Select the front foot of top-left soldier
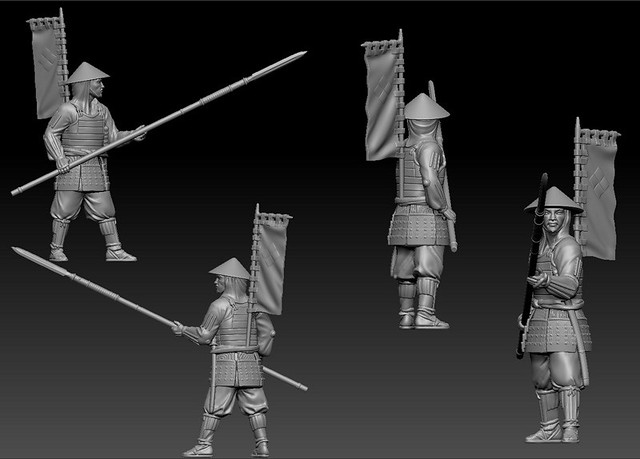The image size is (640, 459). pos(119,254)
